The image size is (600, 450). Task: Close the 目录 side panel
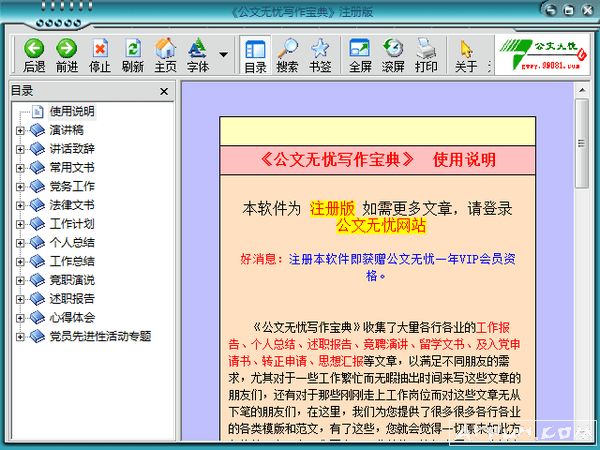point(164,91)
